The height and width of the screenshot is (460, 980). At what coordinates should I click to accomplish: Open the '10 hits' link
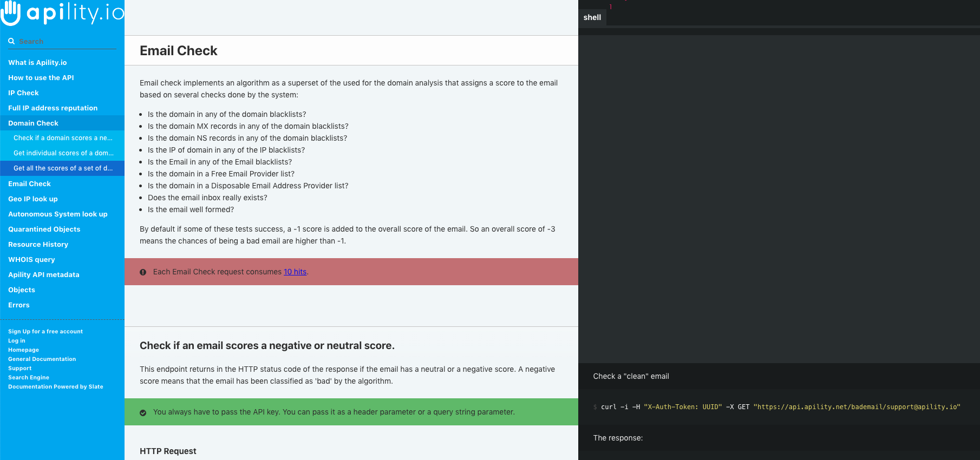point(295,272)
